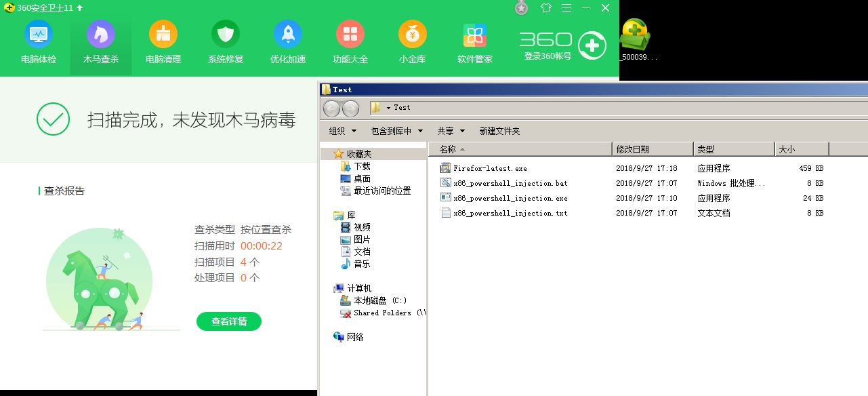Open 最近访问的位置
Viewport: 868px width, 396px height.
pyautogui.click(x=382, y=191)
